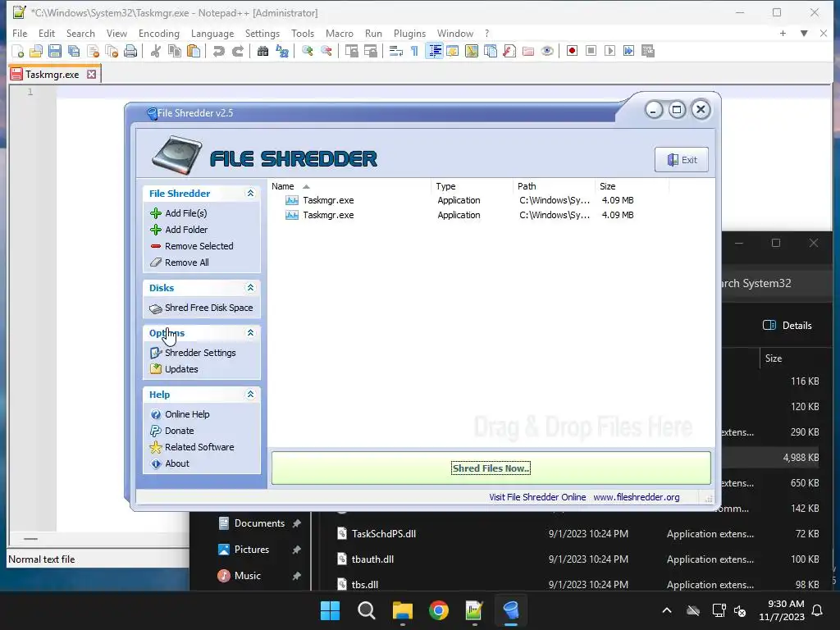Click the Save All icon in Notepad++ toolbar
The image size is (840, 630).
tap(74, 51)
